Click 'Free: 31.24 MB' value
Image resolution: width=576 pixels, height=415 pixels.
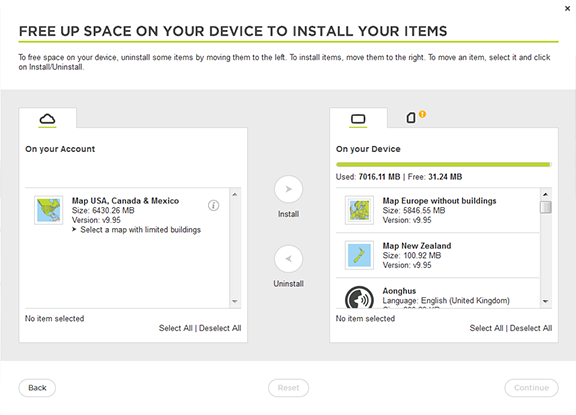pos(435,177)
